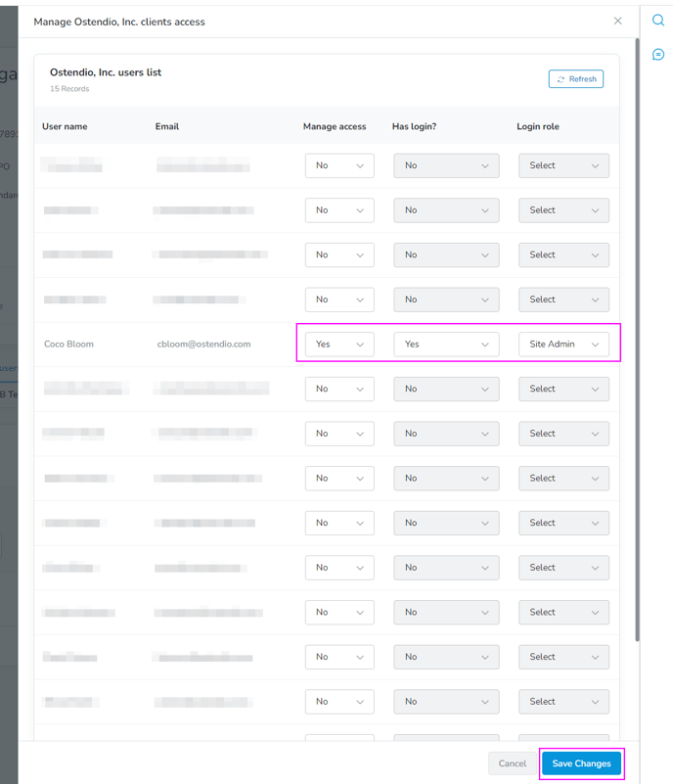673x784 pixels.
Task: Open the Login role Select dropdown in bottom row
Action: pyautogui.click(x=563, y=701)
